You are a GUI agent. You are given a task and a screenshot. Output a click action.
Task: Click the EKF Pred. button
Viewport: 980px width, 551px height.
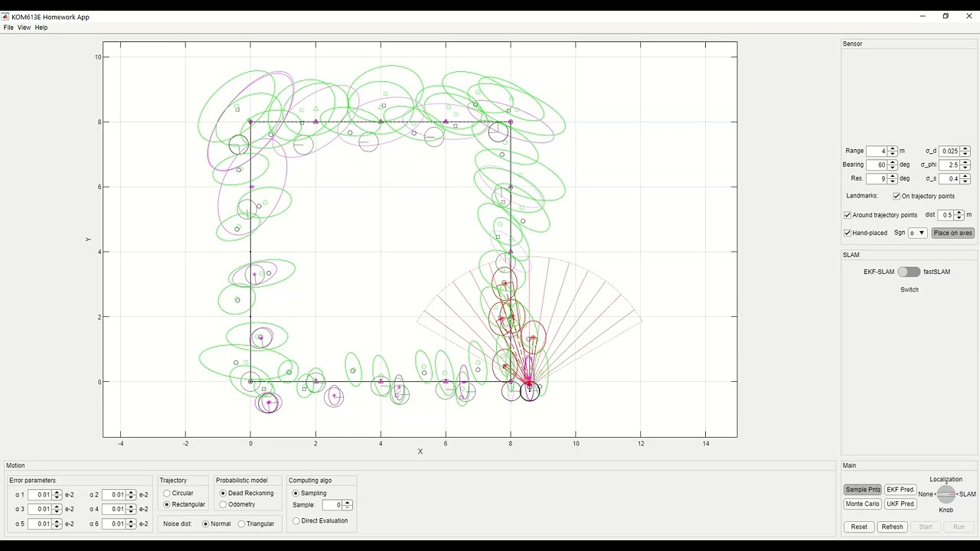(900, 490)
